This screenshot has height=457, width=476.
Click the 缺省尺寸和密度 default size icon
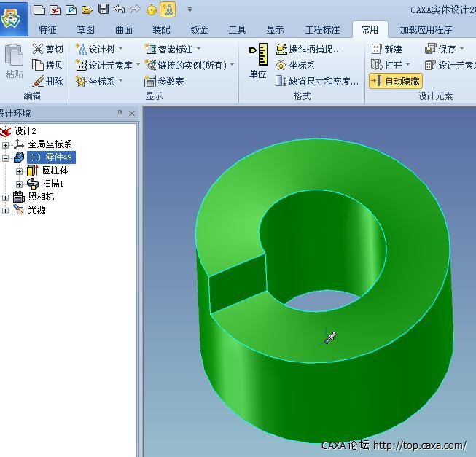pyautogui.click(x=281, y=82)
